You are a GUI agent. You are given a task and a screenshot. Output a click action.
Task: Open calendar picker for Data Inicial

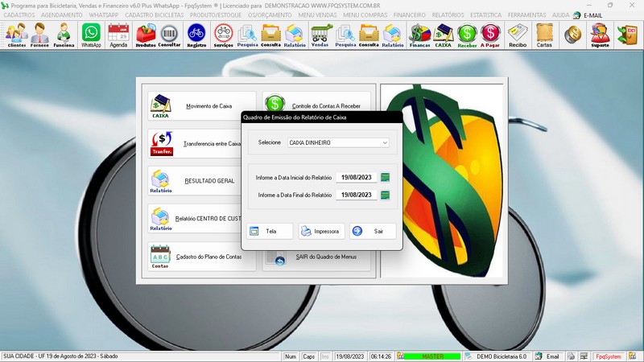385,178
